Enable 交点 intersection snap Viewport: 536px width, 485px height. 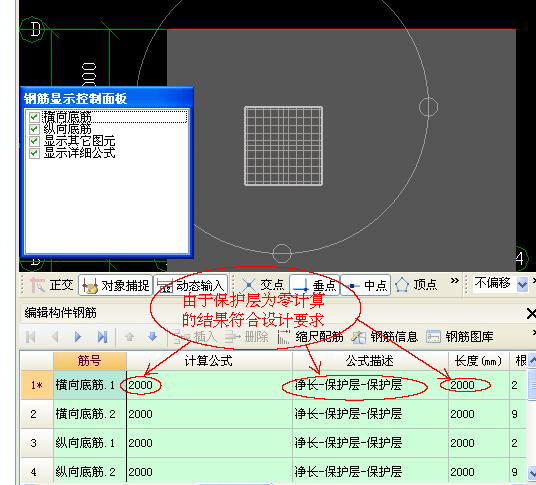click(x=262, y=285)
